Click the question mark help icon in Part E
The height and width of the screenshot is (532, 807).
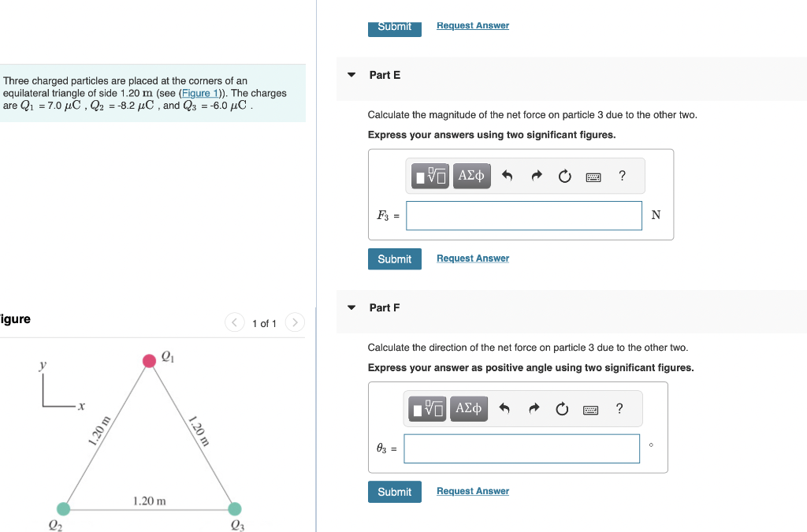(x=622, y=176)
